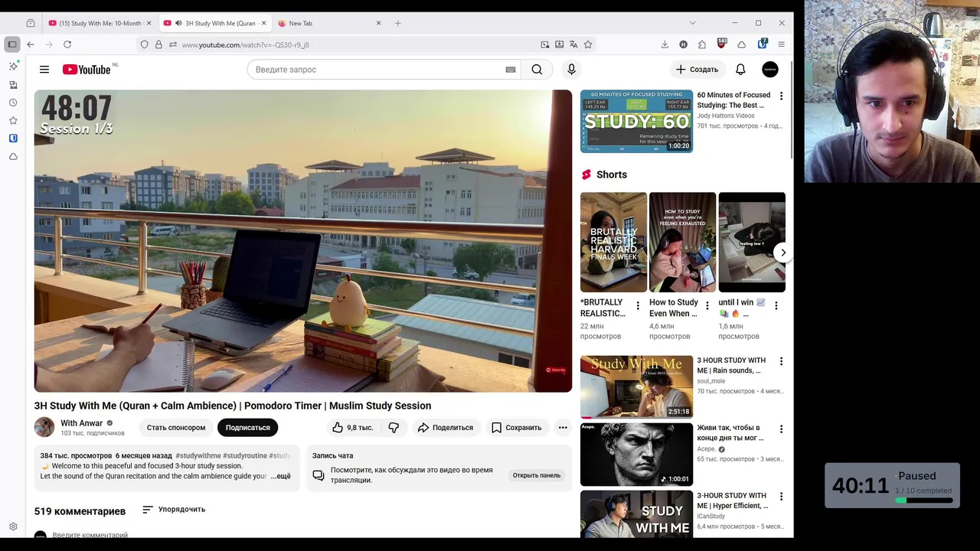This screenshot has height=551, width=980.
Task: Open options for BRUTALLY REALISTIC short
Action: click(x=638, y=306)
